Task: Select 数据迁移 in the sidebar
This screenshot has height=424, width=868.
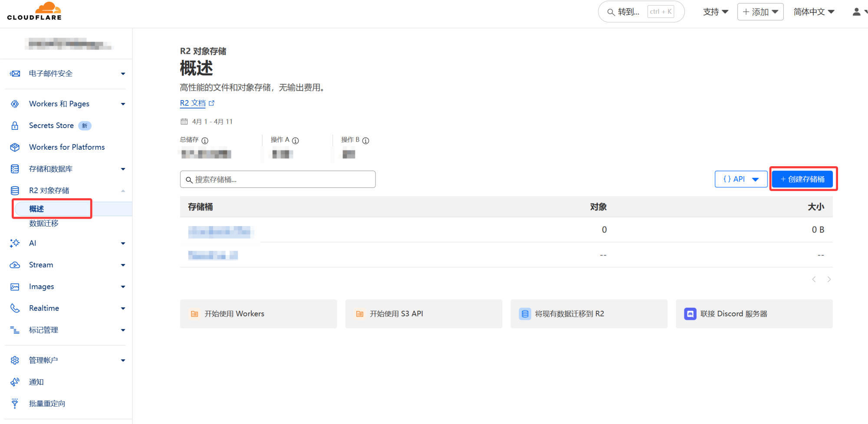Action: click(43, 224)
